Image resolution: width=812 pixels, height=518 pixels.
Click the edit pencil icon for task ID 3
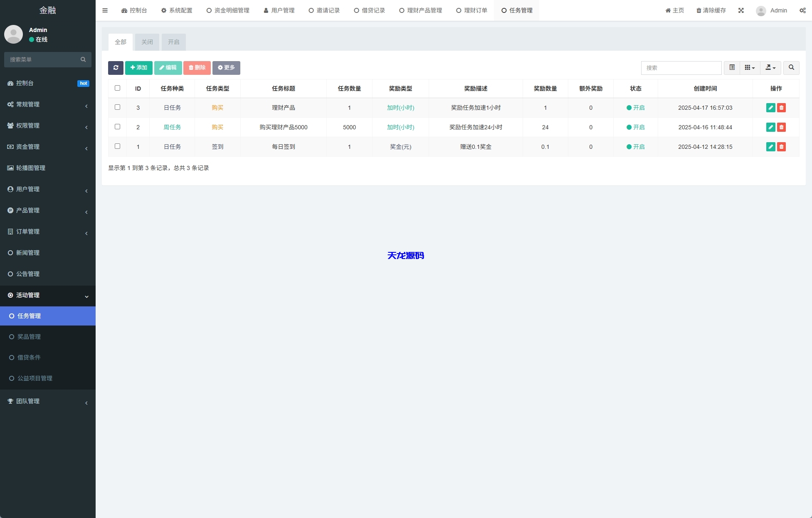[x=771, y=108]
